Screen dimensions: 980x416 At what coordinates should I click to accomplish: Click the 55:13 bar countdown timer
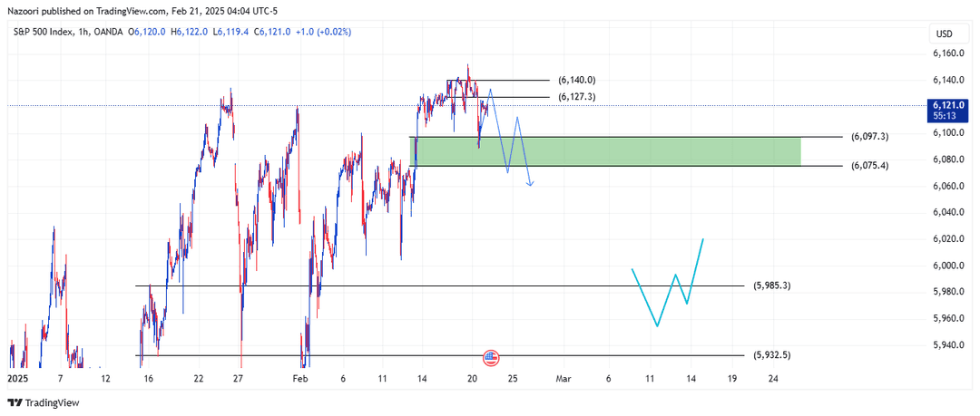click(x=943, y=115)
